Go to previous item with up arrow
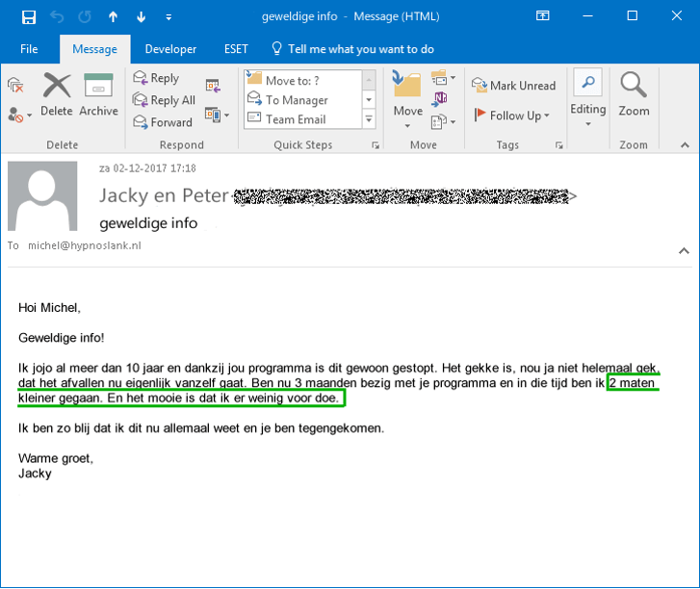Screen dimensions: 700x589 point(113,17)
